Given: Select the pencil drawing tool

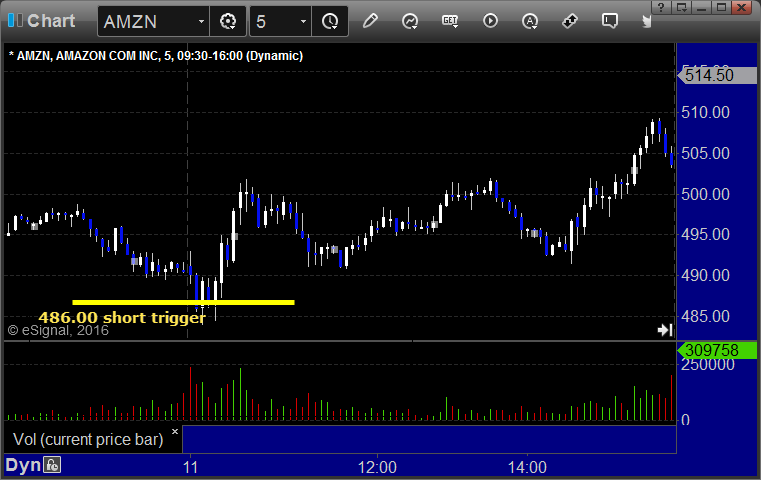Looking at the screenshot, I should pyautogui.click(x=370, y=21).
